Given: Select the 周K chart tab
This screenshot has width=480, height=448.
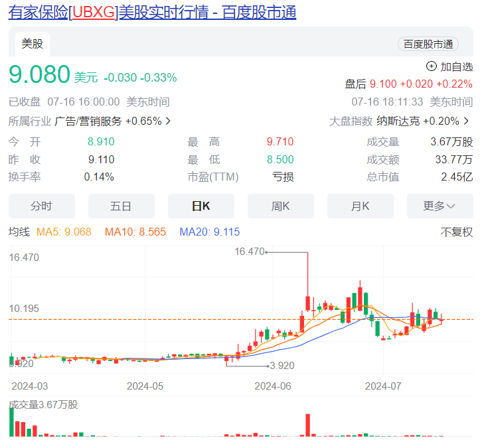Looking at the screenshot, I should tap(280, 206).
